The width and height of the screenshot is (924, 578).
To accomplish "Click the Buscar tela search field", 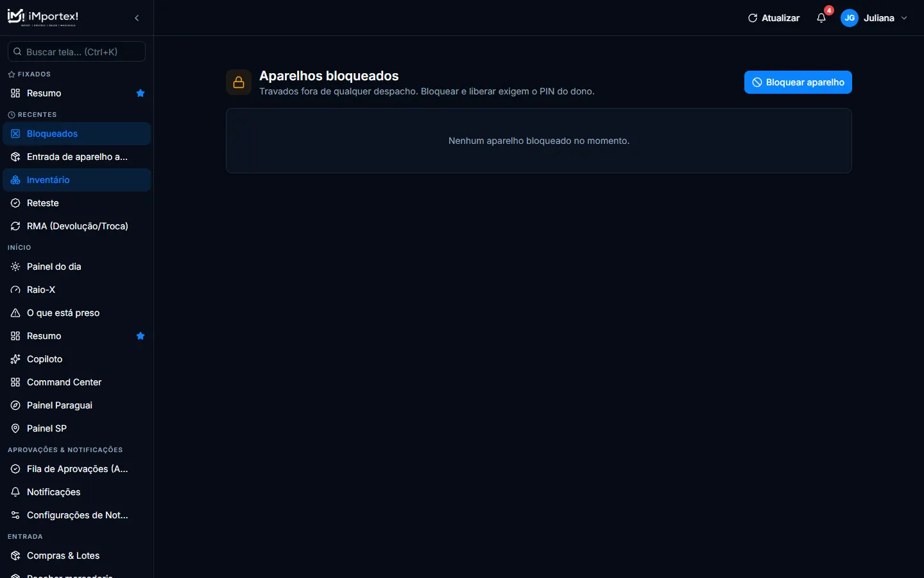I will click(x=76, y=51).
